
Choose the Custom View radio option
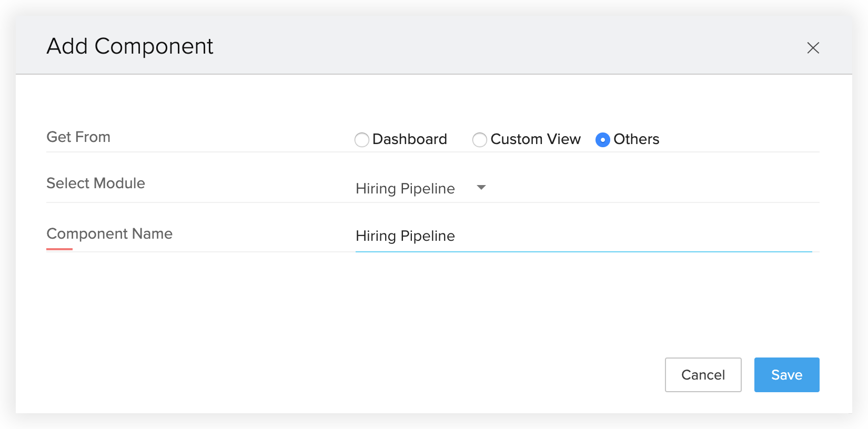click(479, 140)
